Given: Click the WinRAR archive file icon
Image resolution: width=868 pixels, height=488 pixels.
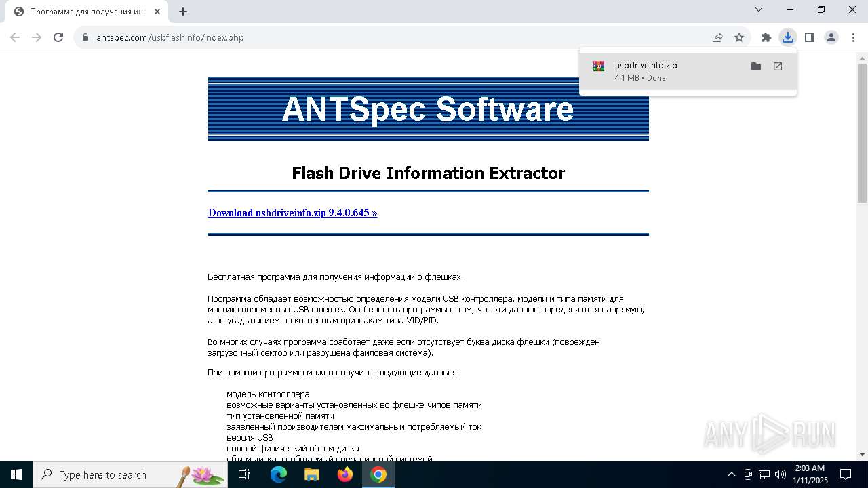Looking at the screenshot, I should [x=599, y=66].
